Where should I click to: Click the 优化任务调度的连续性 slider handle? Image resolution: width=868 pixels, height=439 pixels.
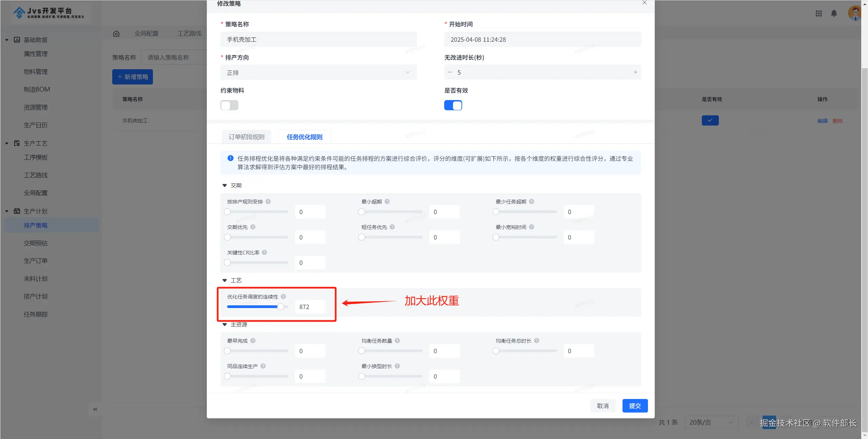click(x=280, y=307)
